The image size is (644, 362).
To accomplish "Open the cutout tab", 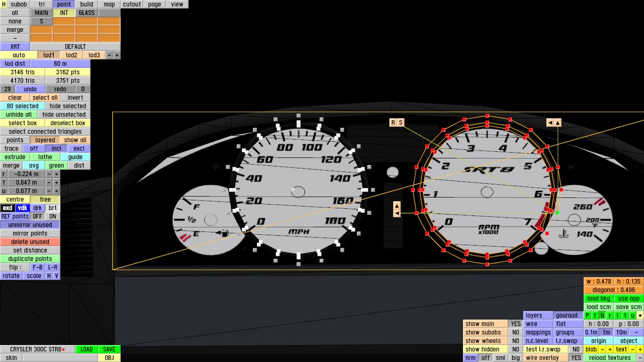I will pos(132,4).
